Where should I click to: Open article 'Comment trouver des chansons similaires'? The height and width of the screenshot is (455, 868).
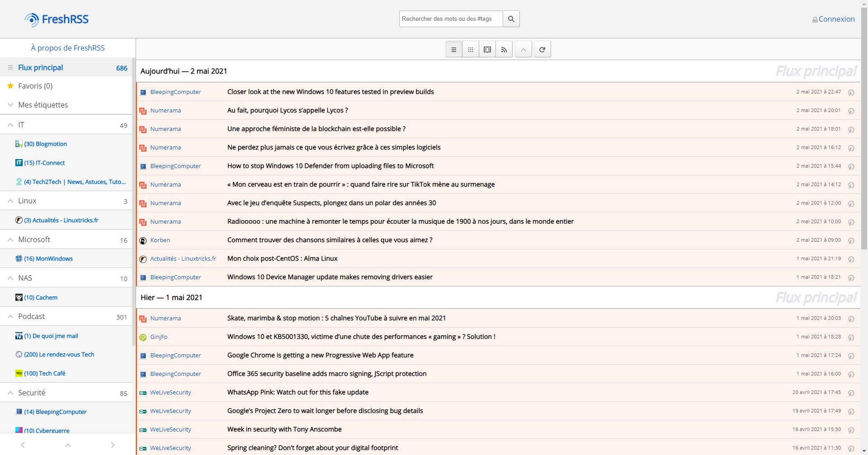(330, 240)
